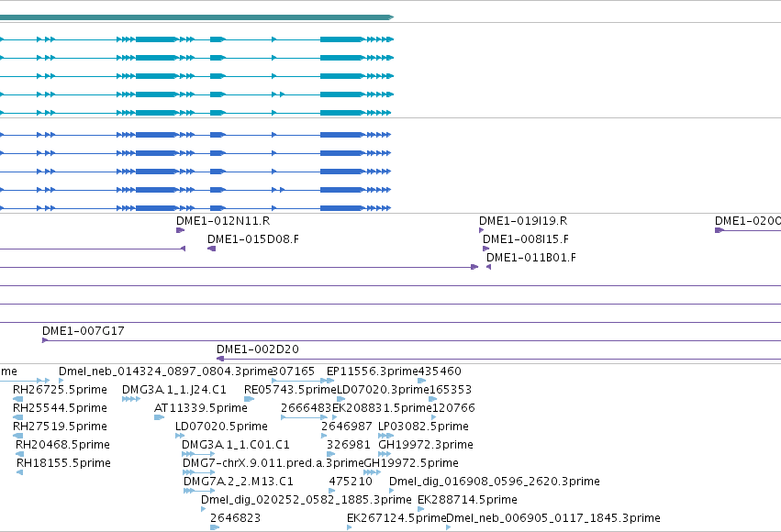The height and width of the screenshot is (532, 781).
Task: Click the 2666483 feature label
Action: (306, 408)
